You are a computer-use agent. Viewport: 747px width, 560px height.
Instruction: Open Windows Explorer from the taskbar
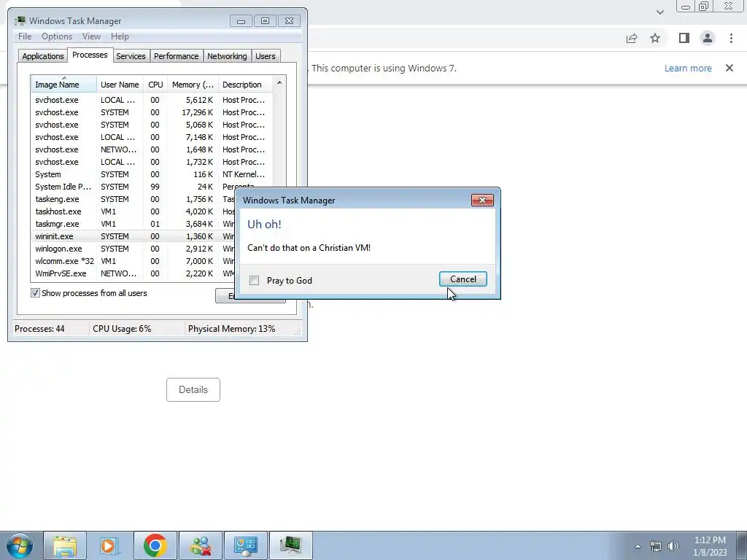65,545
